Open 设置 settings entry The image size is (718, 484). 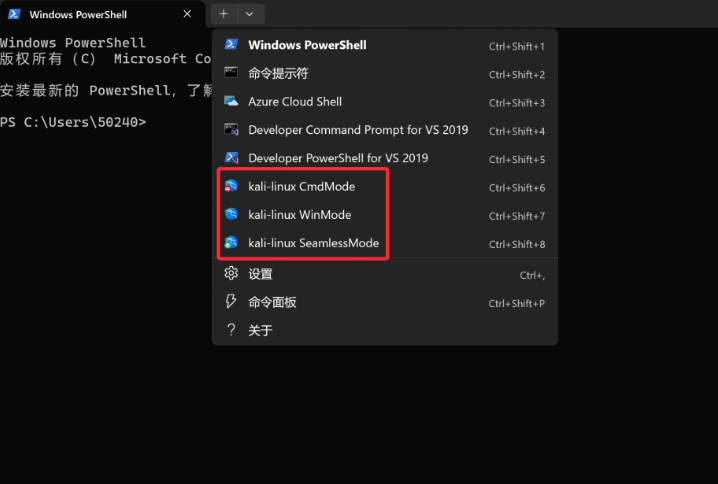click(x=385, y=274)
